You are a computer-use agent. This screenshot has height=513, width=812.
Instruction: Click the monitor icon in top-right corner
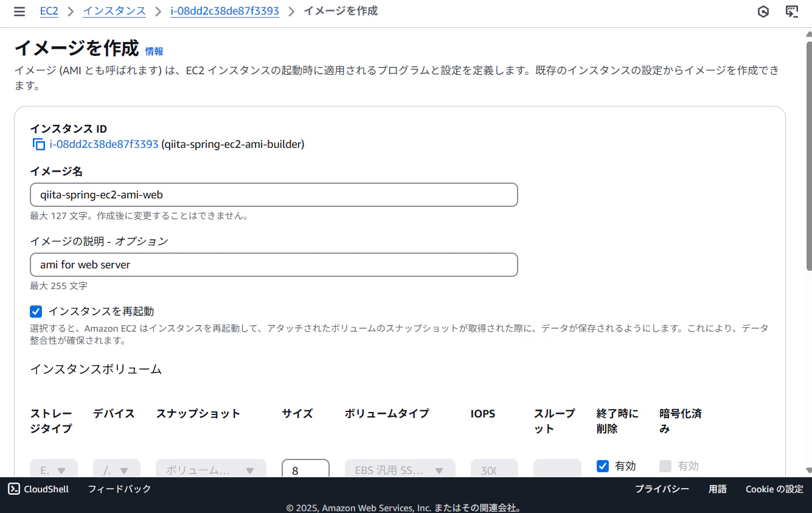point(791,12)
